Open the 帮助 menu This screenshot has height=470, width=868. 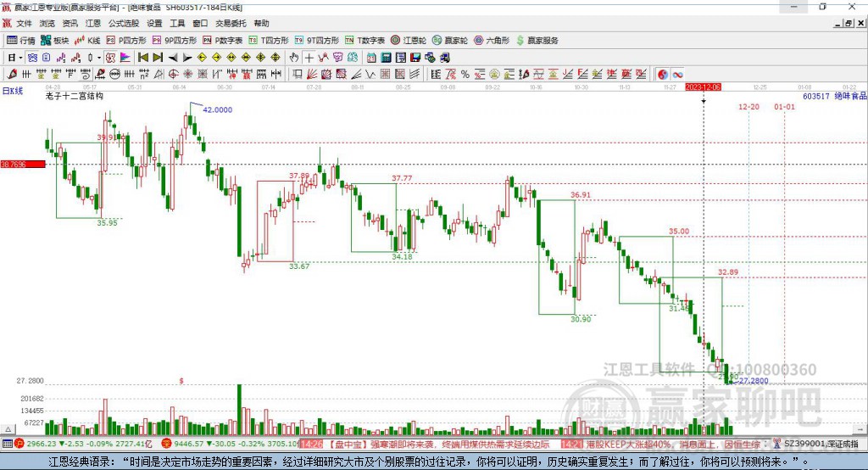[x=261, y=23]
